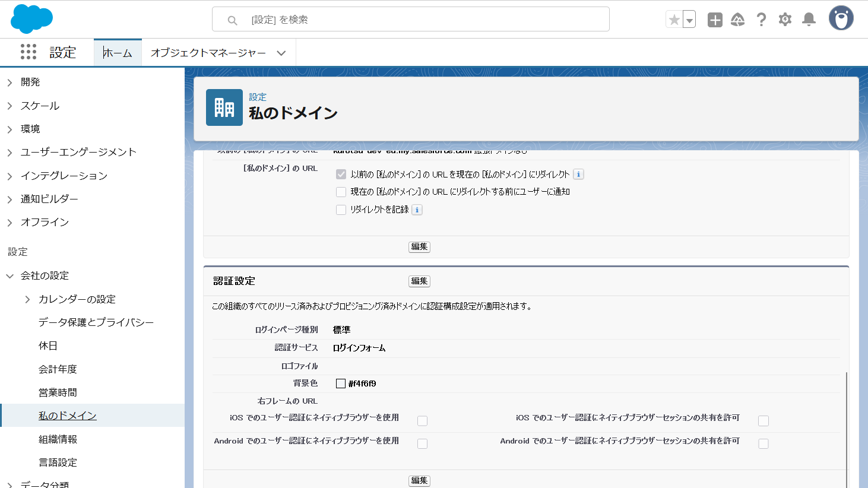868x488 pixels.
Task: Expand the 通知ビルダー section
Action: pos(9,199)
